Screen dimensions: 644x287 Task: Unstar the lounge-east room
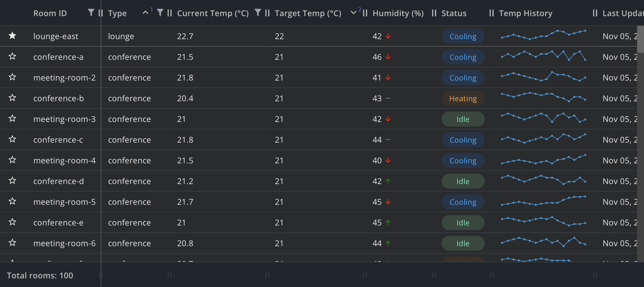[12, 36]
